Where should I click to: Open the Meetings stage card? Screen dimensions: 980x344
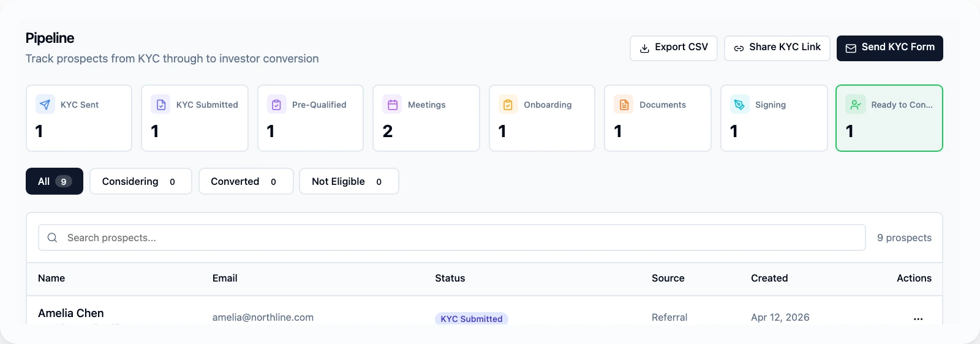426,118
